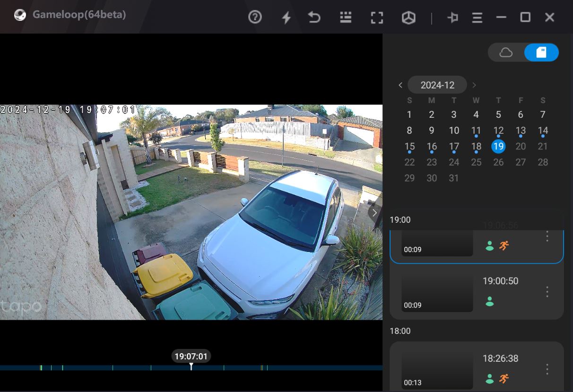
Task: Pin the window with the pin icon
Action: click(452, 17)
